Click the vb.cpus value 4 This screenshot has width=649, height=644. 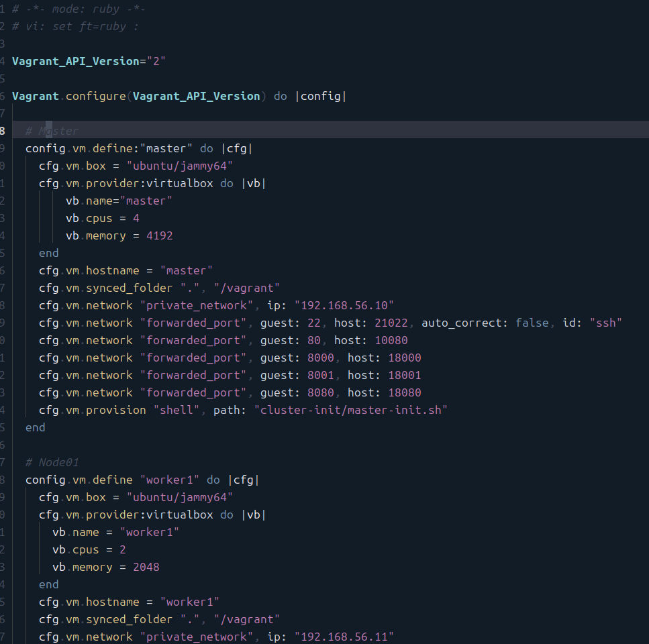(136, 218)
